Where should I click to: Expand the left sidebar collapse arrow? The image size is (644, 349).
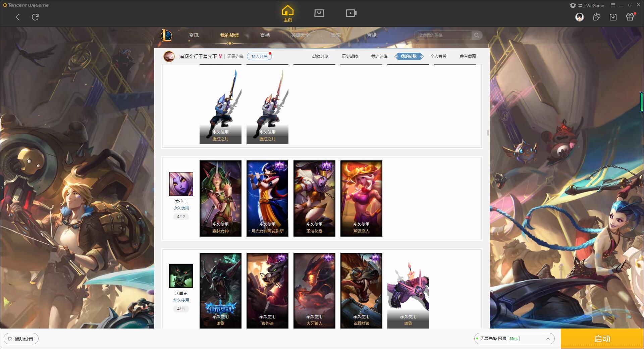(2, 187)
